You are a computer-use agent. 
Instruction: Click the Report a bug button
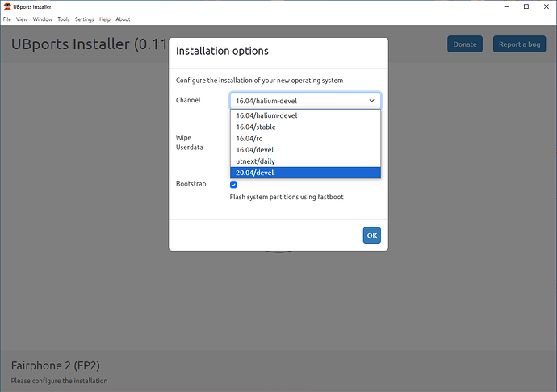coord(519,44)
